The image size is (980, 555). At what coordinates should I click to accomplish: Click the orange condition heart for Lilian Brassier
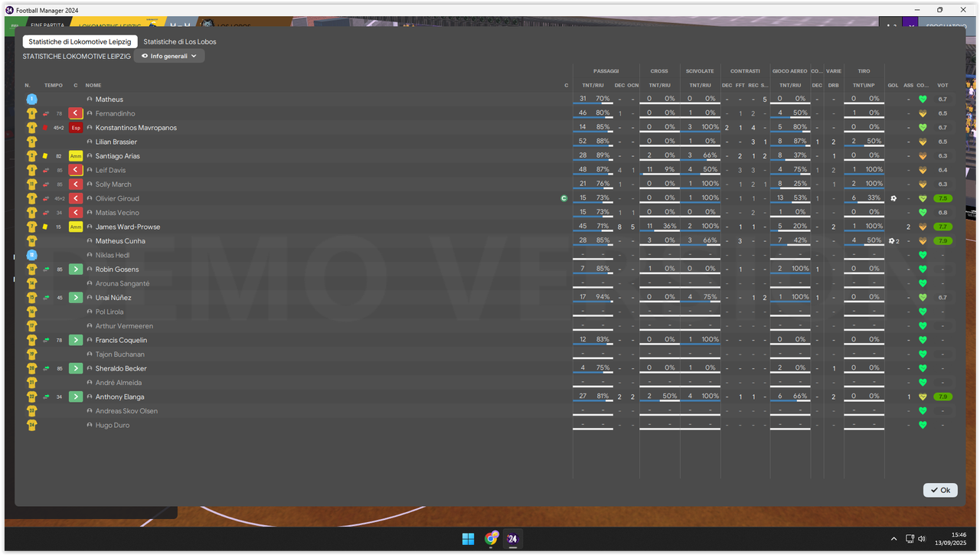coord(923,142)
